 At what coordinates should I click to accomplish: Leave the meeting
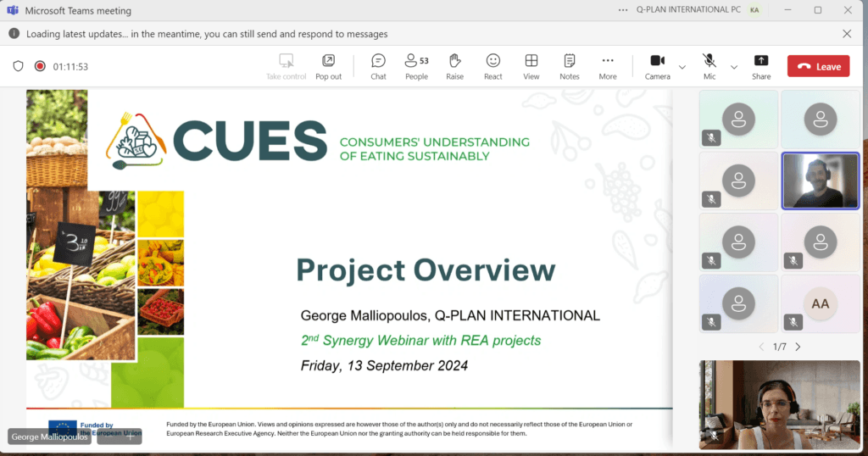tap(818, 66)
